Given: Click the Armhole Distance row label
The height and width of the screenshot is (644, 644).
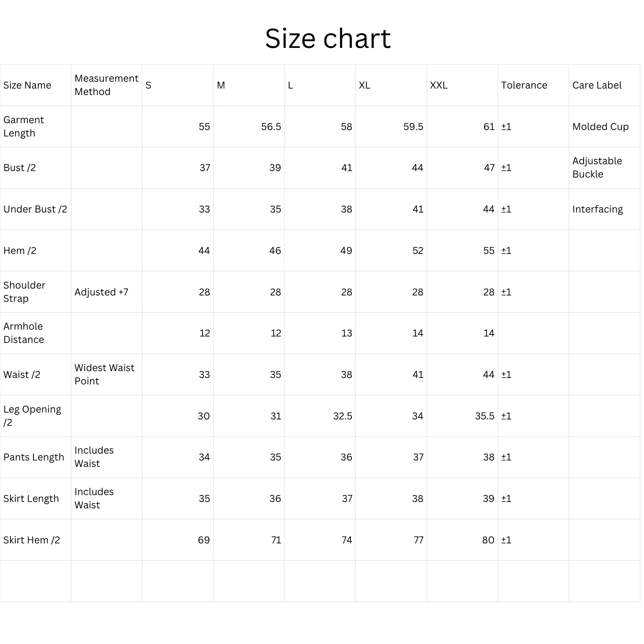Looking at the screenshot, I should coord(24,333).
